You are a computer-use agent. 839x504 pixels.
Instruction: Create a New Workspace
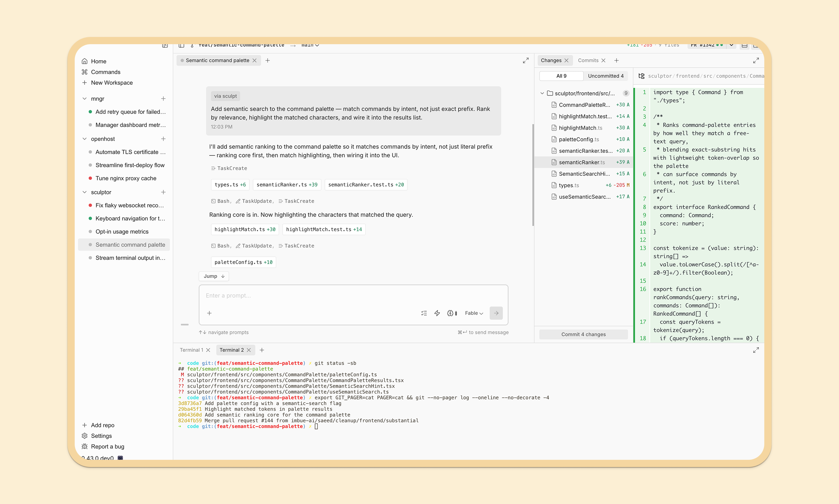click(111, 82)
